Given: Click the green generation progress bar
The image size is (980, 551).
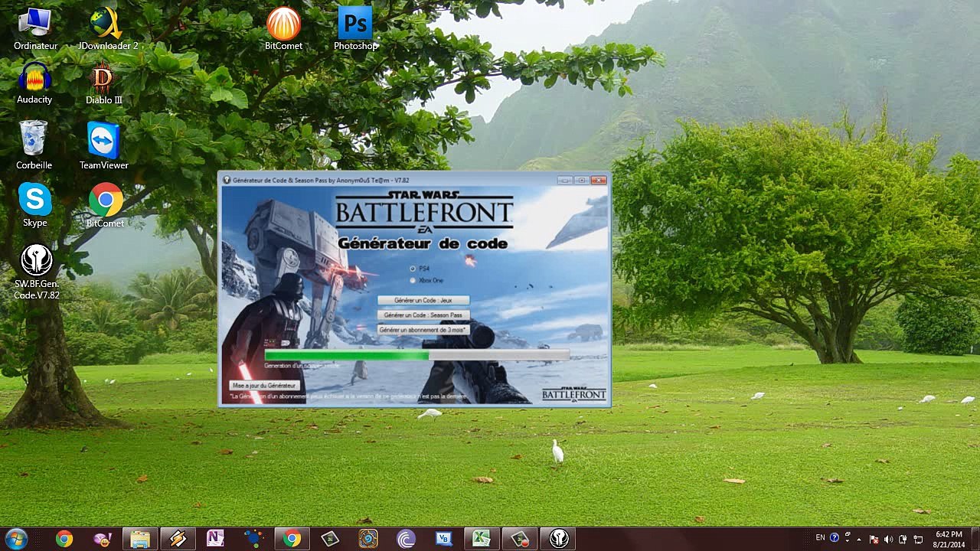Looking at the screenshot, I should point(417,355).
